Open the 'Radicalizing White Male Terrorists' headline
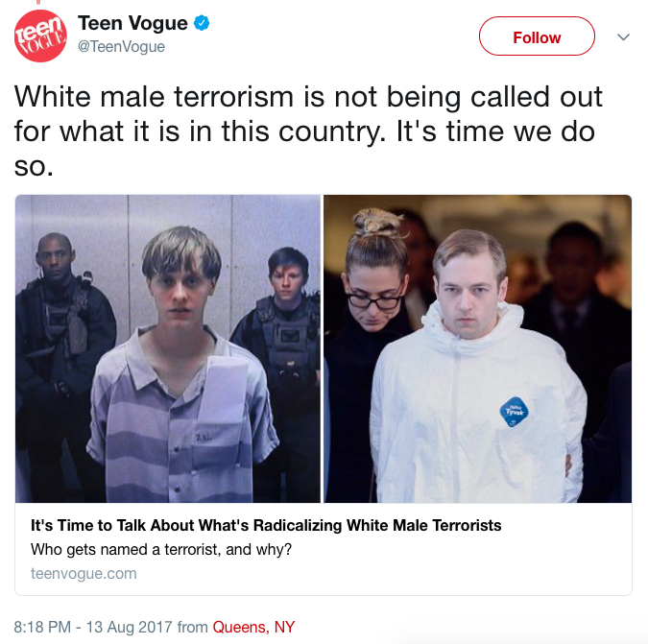Viewport: 648px width, 644px height. click(266, 525)
